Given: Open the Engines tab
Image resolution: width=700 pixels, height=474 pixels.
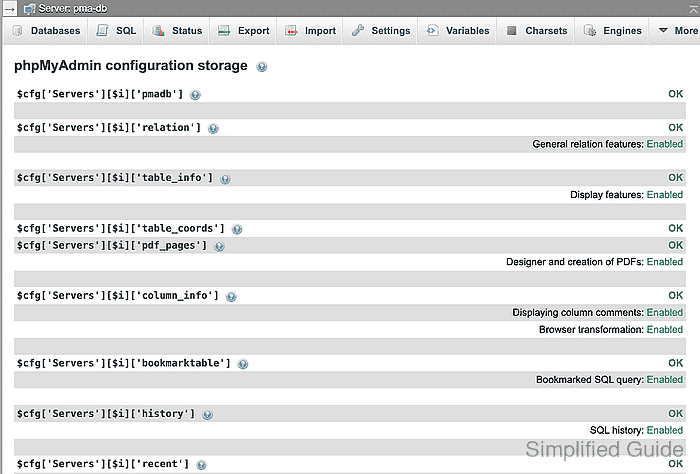Looking at the screenshot, I should tap(612, 31).
